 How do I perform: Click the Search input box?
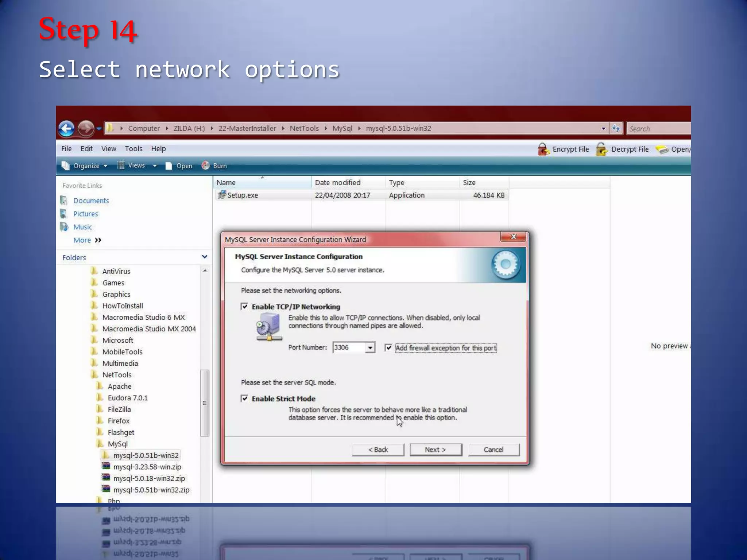click(x=658, y=129)
